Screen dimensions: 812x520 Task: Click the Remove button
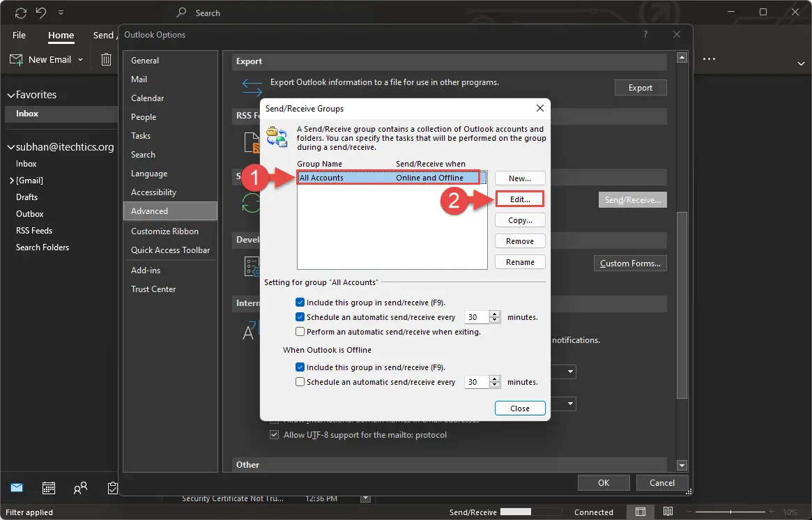pyautogui.click(x=520, y=241)
